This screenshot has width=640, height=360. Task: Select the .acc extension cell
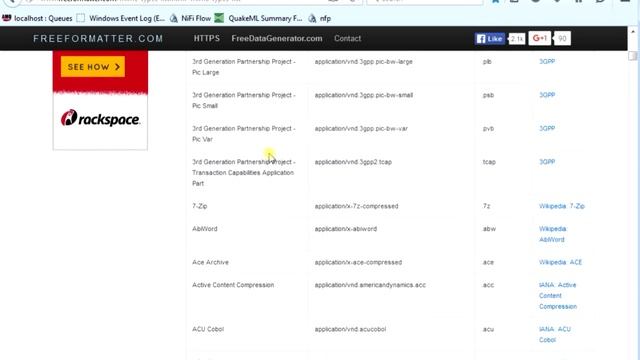[x=488, y=285]
